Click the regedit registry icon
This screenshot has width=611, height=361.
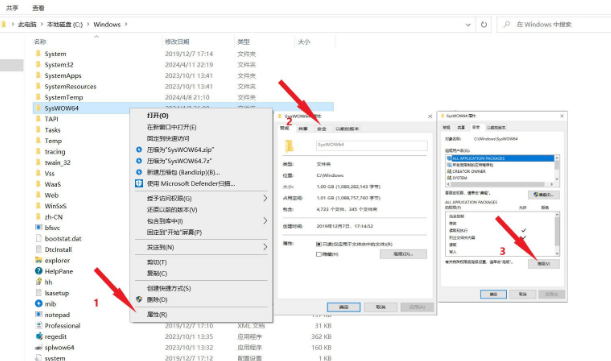[x=39, y=336]
